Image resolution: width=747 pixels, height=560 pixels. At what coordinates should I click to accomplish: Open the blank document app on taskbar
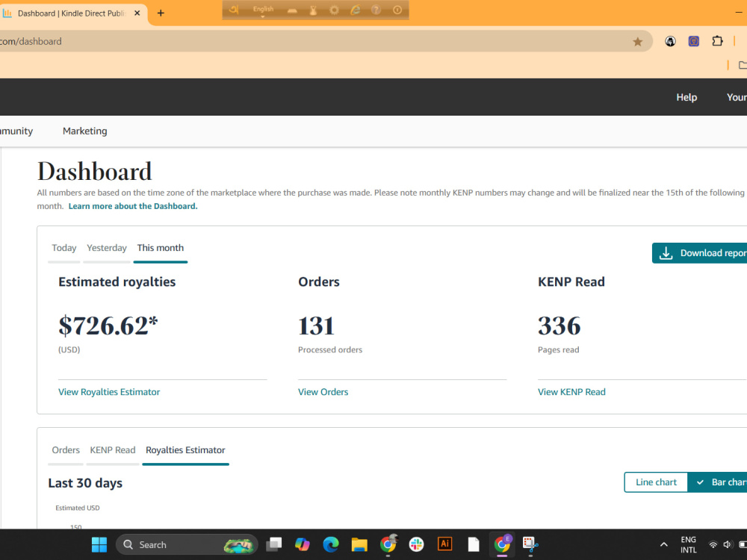pos(474,544)
